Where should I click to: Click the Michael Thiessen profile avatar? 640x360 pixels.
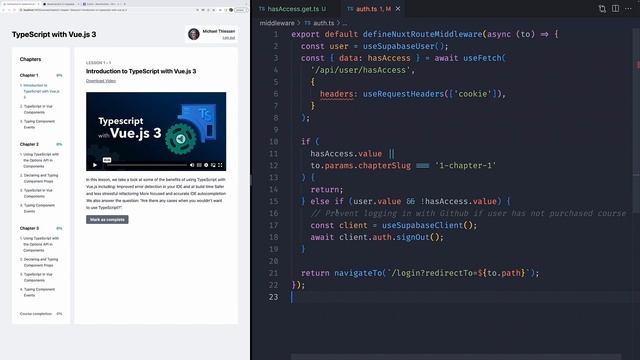pyautogui.click(x=193, y=34)
